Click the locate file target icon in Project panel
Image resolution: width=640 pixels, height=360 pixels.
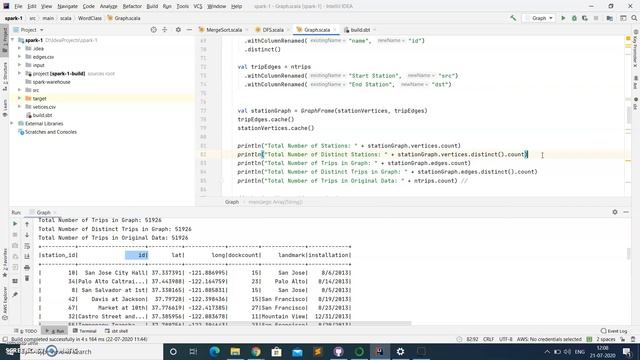click(x=153, y=30)
